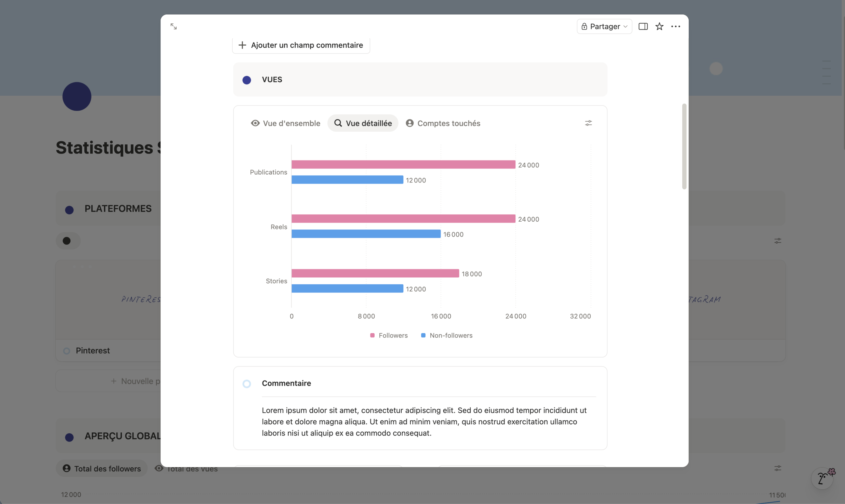845x504 pixels.
Task: Open chart settings sliders icon in VUES
Action: click(588, 123)
